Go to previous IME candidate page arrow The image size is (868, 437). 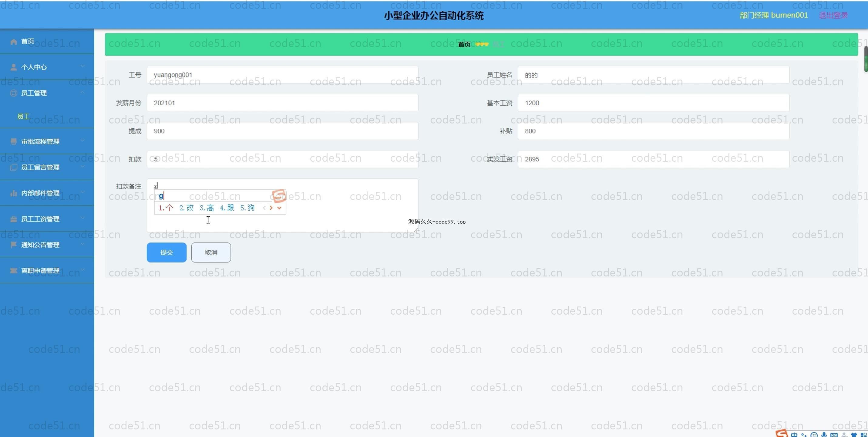(x=264, y=208)
